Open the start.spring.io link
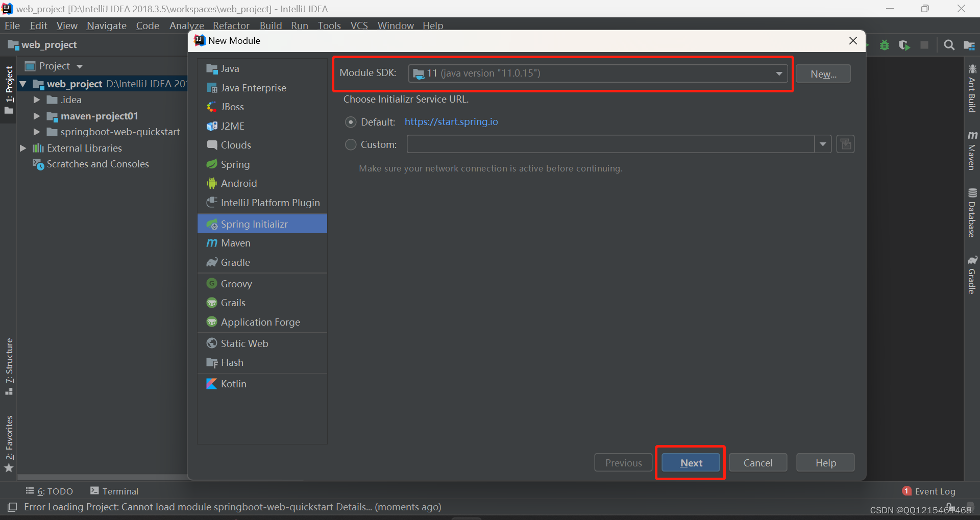 tap(451, 122)
